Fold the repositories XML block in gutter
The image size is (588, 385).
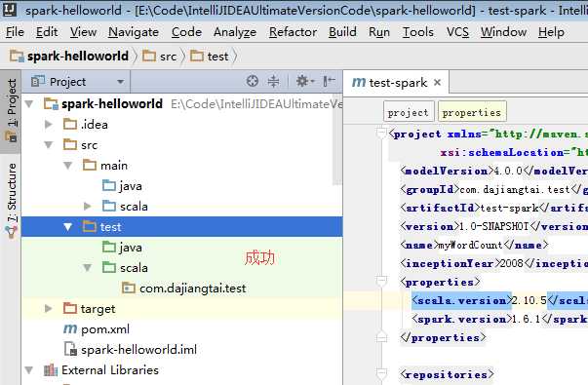[x=381, y=373]
